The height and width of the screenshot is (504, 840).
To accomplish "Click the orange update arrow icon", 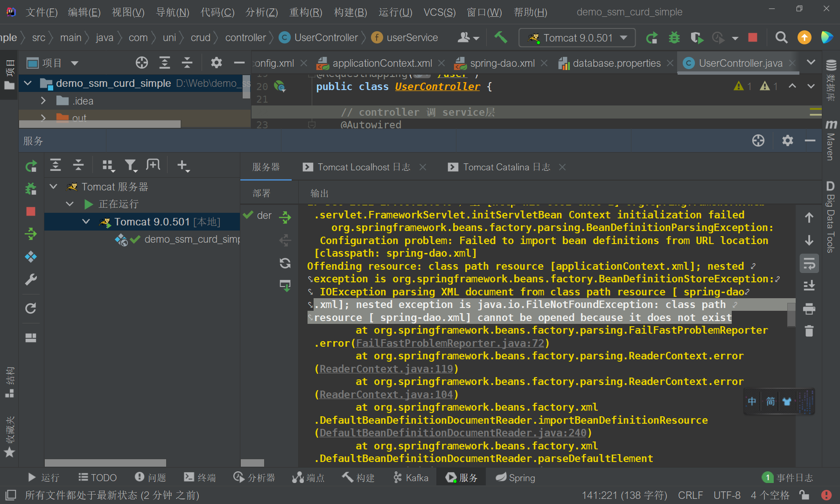I will pyautogui.click(x=805, y=37).
